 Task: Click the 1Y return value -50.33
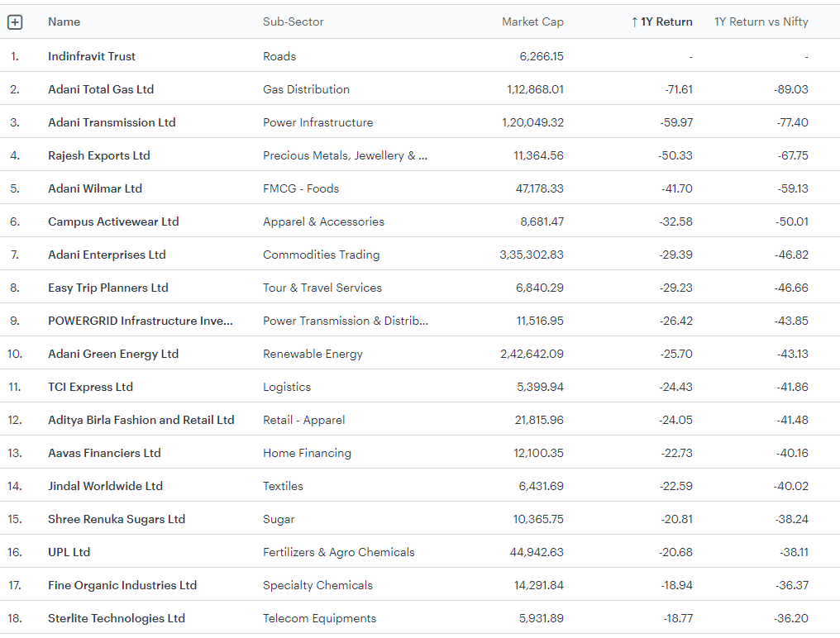click(675, 155)
